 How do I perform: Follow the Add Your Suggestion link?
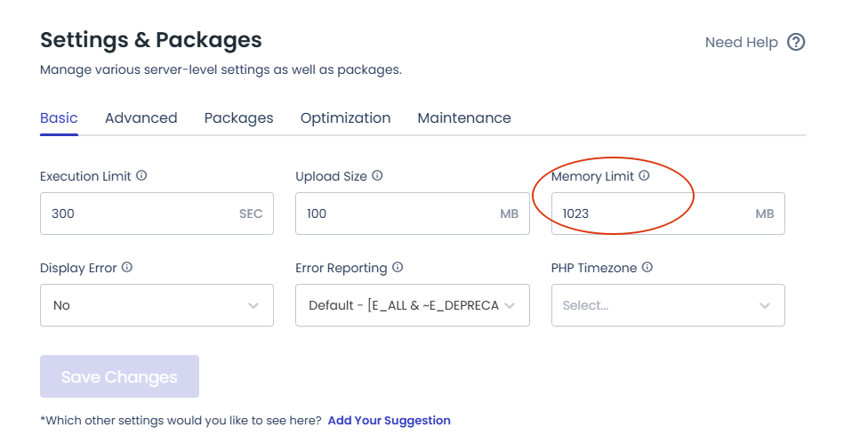coord(389,420)
